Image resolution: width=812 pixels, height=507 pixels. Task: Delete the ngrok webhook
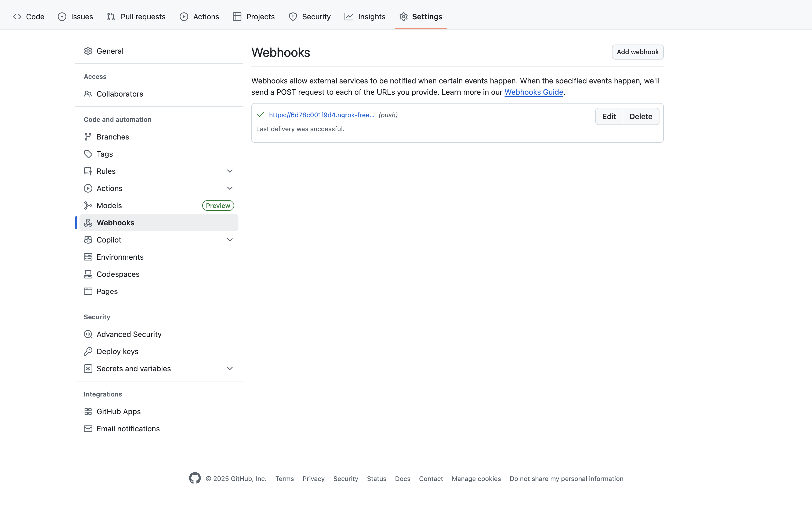point(640,116)
